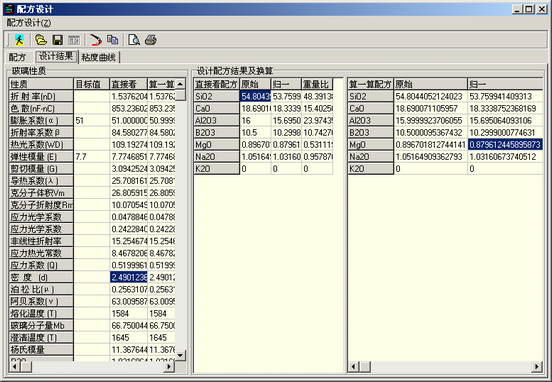Click B2O3 原始 value 10.5 in middle table

coord(255,132)
